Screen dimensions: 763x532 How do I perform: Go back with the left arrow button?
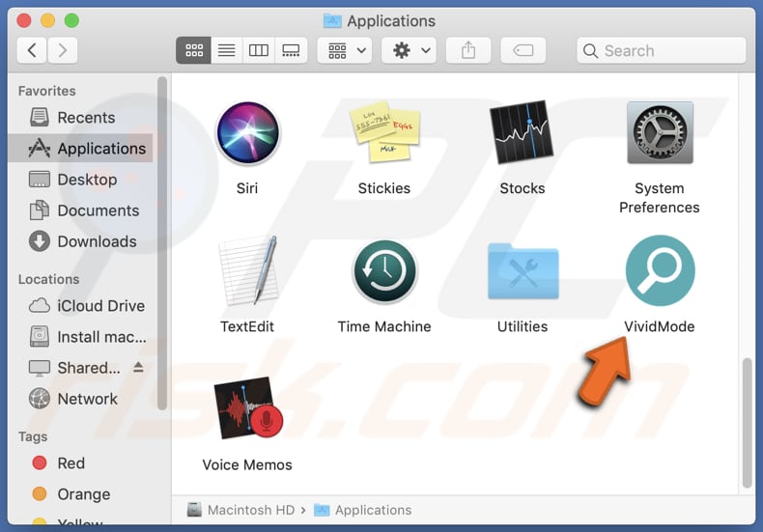tap(32, 50)
